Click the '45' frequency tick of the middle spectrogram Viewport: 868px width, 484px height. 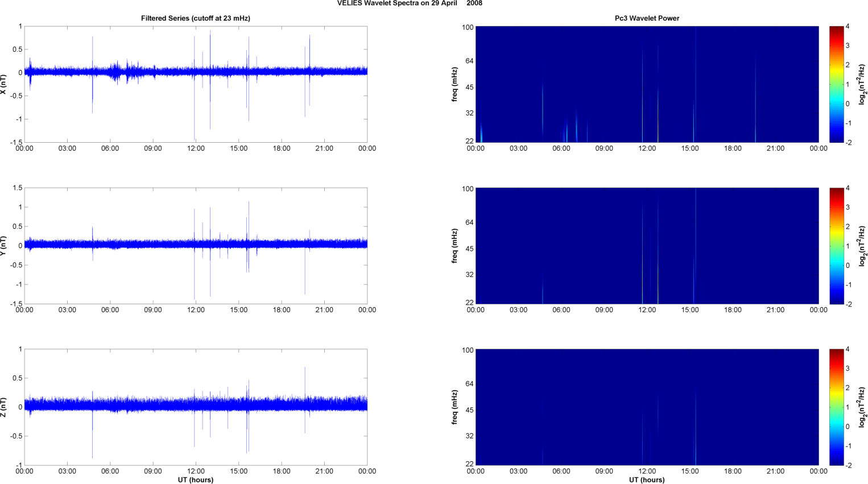tap(469, 249)
